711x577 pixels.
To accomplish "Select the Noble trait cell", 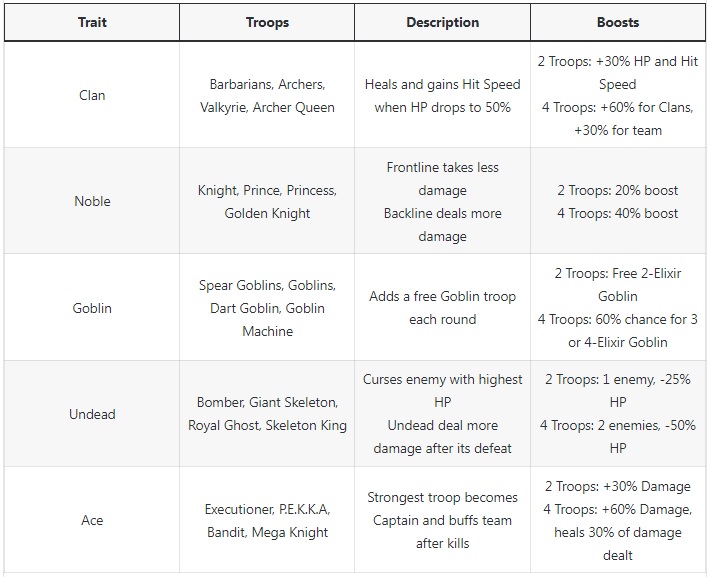I will click(x=92, y=201).
